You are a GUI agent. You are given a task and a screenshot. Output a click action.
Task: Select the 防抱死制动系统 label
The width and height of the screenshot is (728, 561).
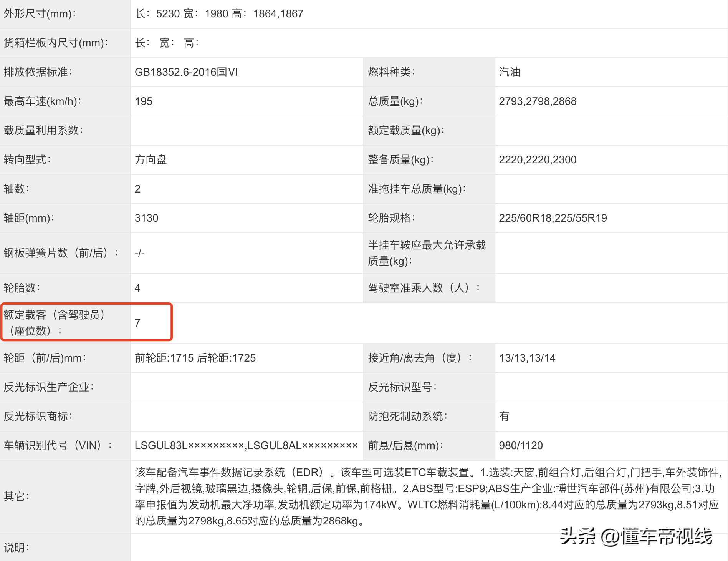[x=407, y=417]
